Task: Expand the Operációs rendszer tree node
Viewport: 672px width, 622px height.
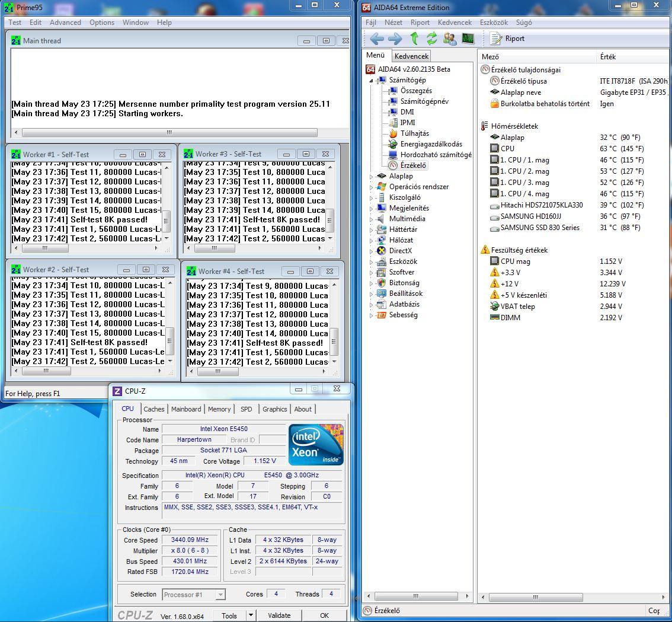Action: [371, 187]
